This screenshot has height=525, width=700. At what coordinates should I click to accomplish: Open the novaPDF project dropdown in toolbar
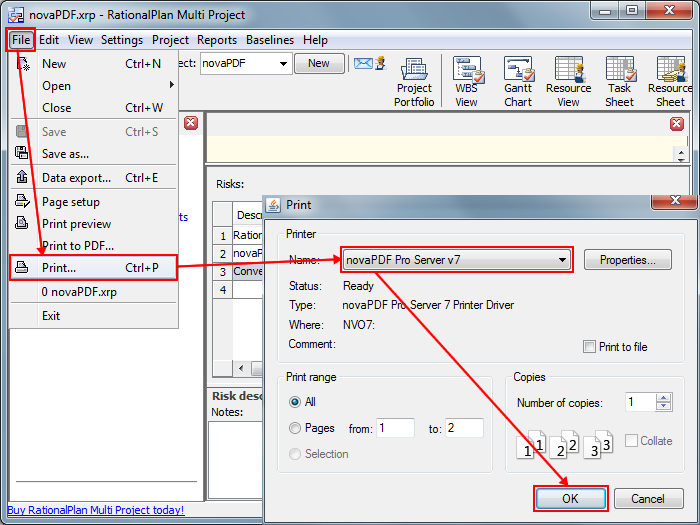click(x=246, y=63)
